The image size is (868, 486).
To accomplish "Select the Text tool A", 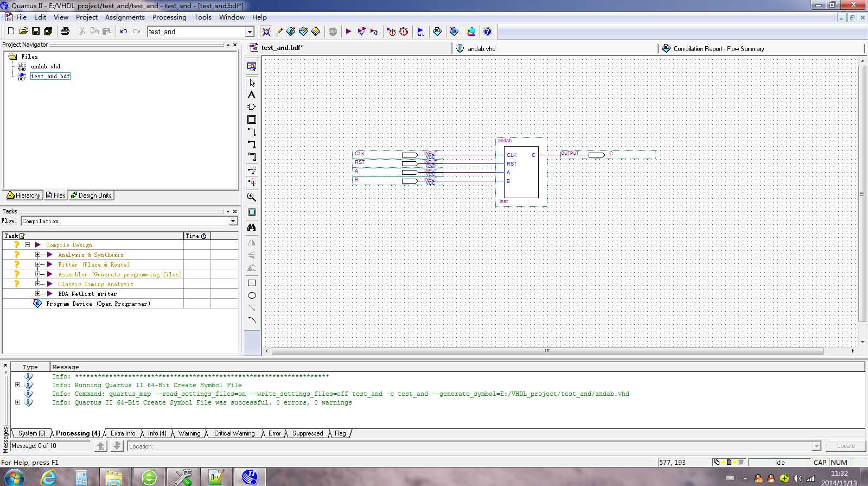I will pyautogui.click(x=252, y=95).
